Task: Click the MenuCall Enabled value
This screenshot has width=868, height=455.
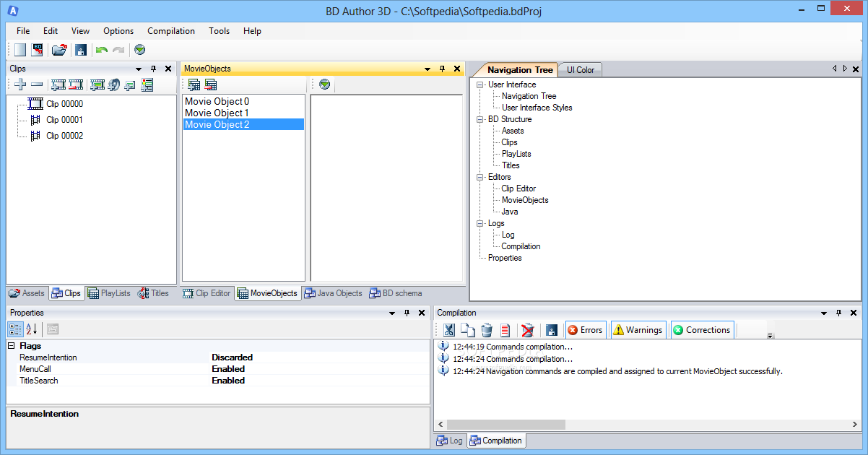Action: 228,369
